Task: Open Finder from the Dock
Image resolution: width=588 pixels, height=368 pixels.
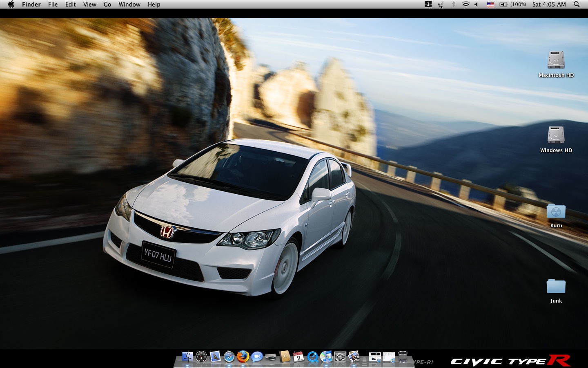Action: 187,357
